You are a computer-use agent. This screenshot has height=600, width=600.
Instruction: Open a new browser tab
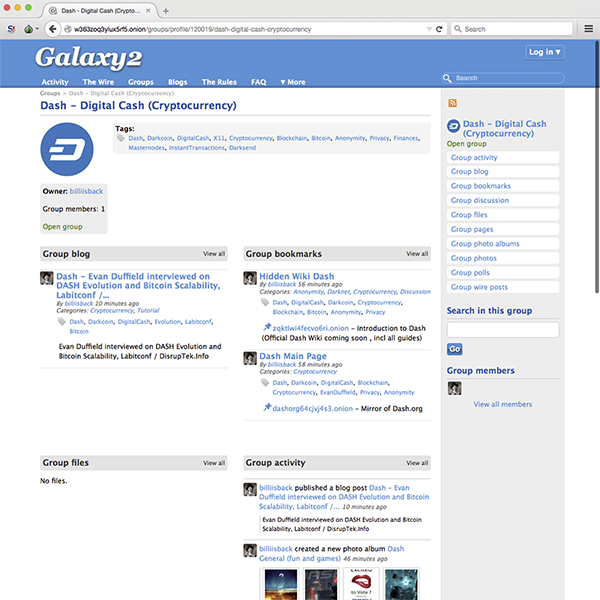pyautogui.click(x=166, y=11)
